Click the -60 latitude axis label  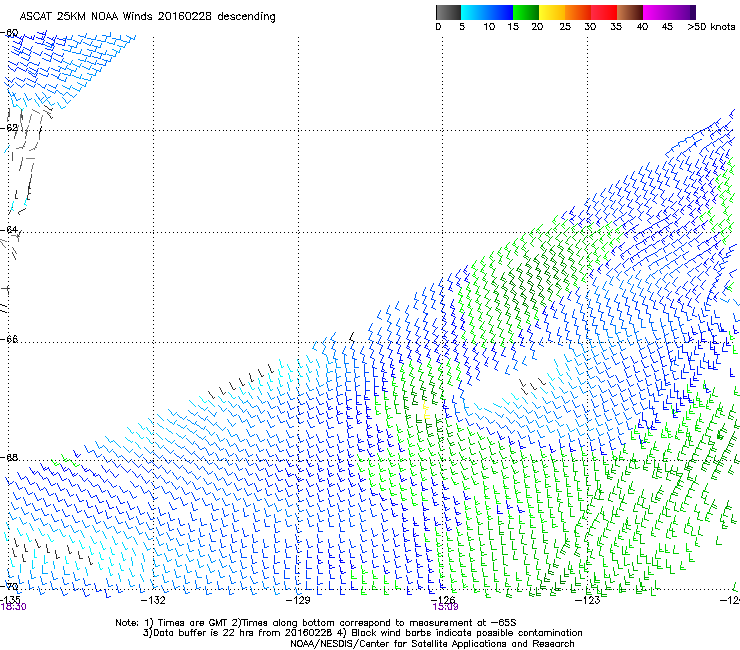coord(9,33)
